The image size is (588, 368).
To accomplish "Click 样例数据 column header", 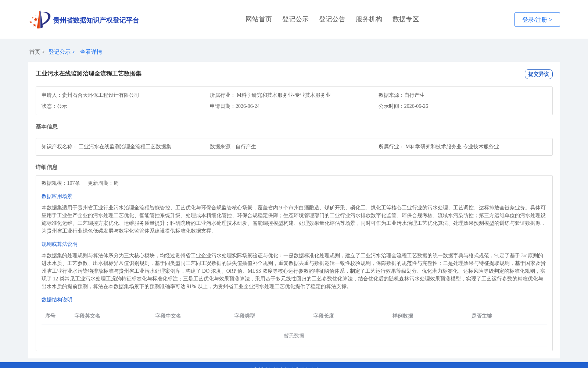I will [403, 316].
